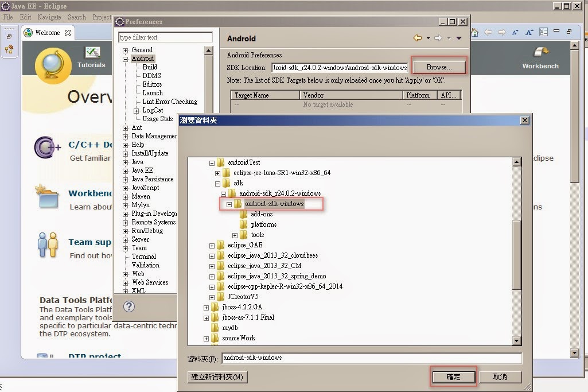
Task: Select the Build preferences item
Action: 150,67
